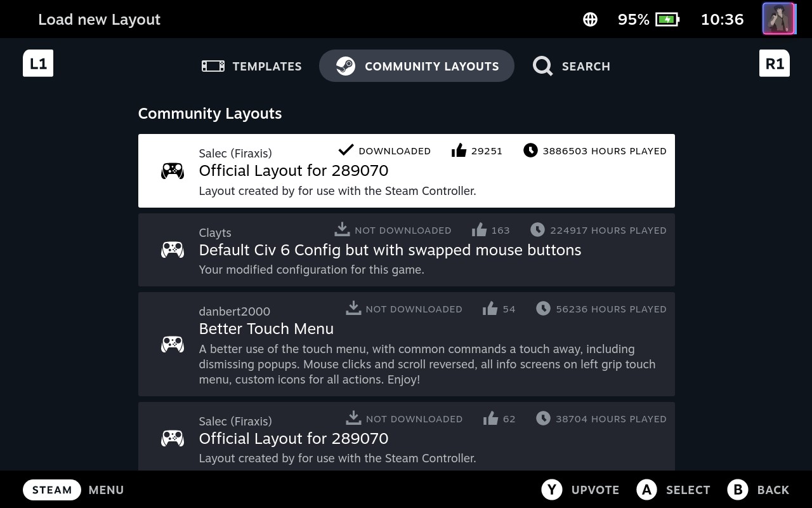
Task: Click the 10:36 clock
Action: [x=722, y=20]
